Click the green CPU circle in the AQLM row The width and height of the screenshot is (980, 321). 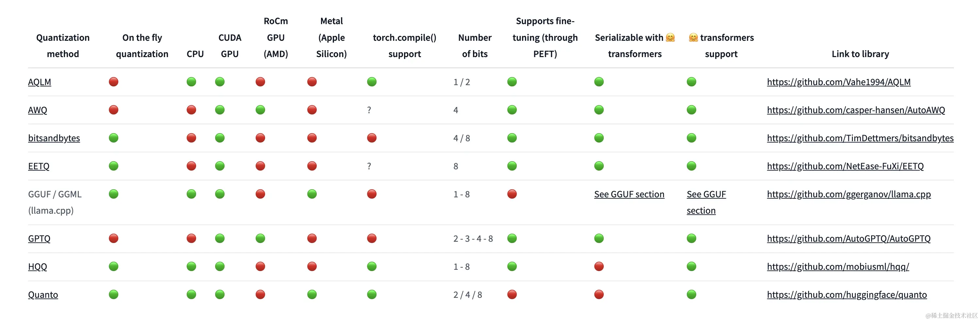tap(191, 82)
